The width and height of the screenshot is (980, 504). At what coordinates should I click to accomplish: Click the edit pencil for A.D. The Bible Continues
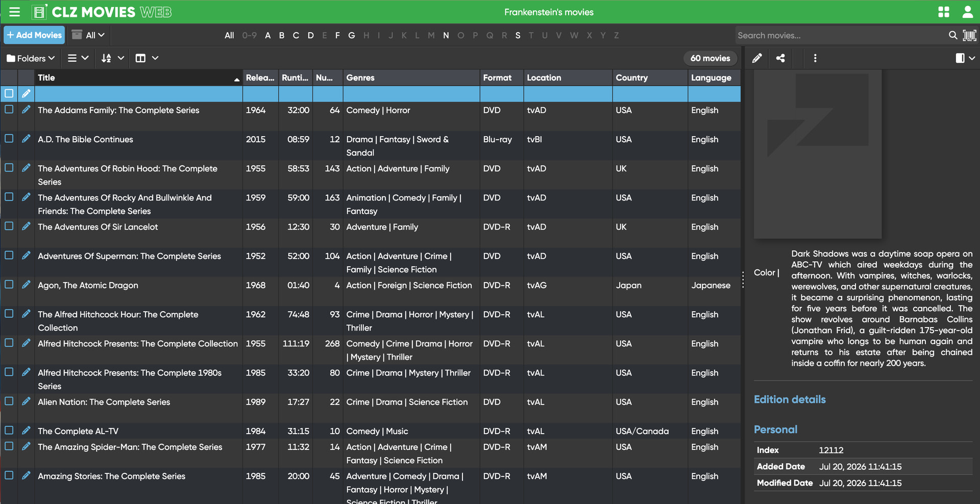click(x=26, y=139)
